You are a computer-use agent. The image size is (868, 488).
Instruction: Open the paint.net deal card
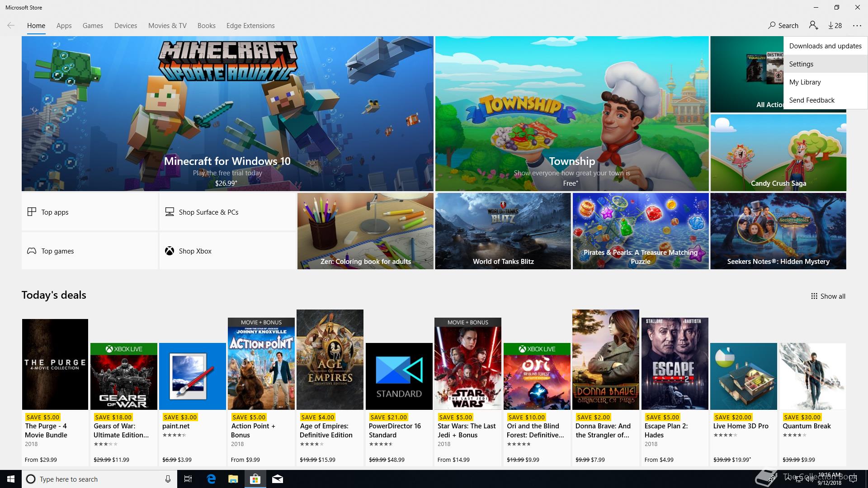(193, 404)
